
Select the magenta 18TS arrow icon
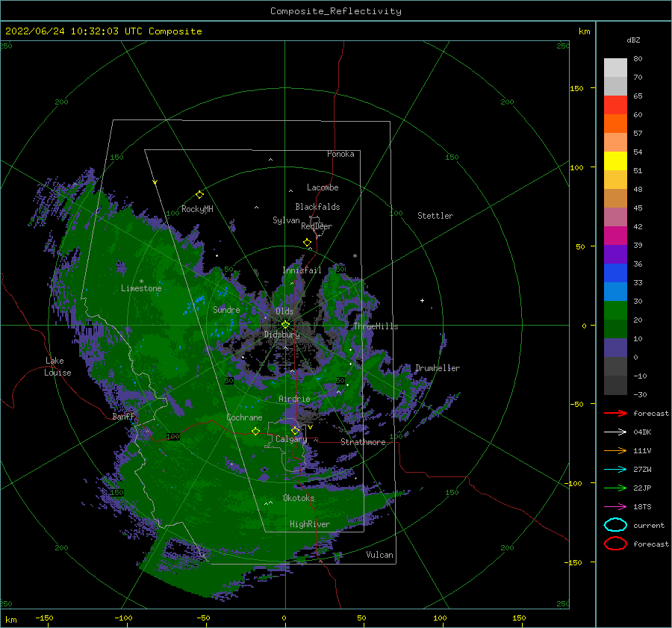pyautogui.click(x=615, y=507)
